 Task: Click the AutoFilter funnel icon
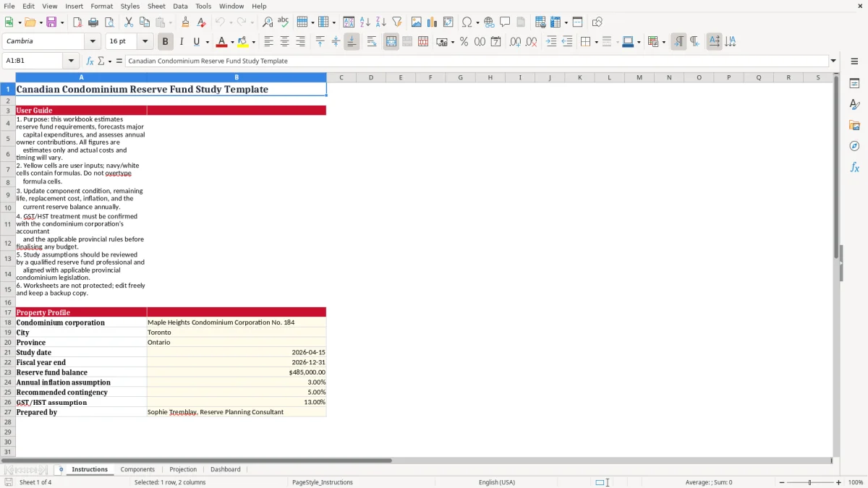pos(397,22)
